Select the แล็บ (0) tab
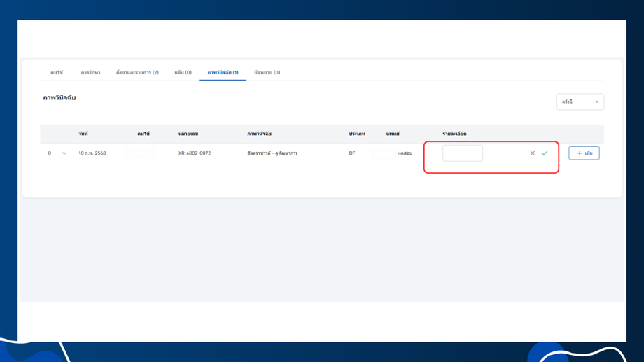 coord(183,72)
